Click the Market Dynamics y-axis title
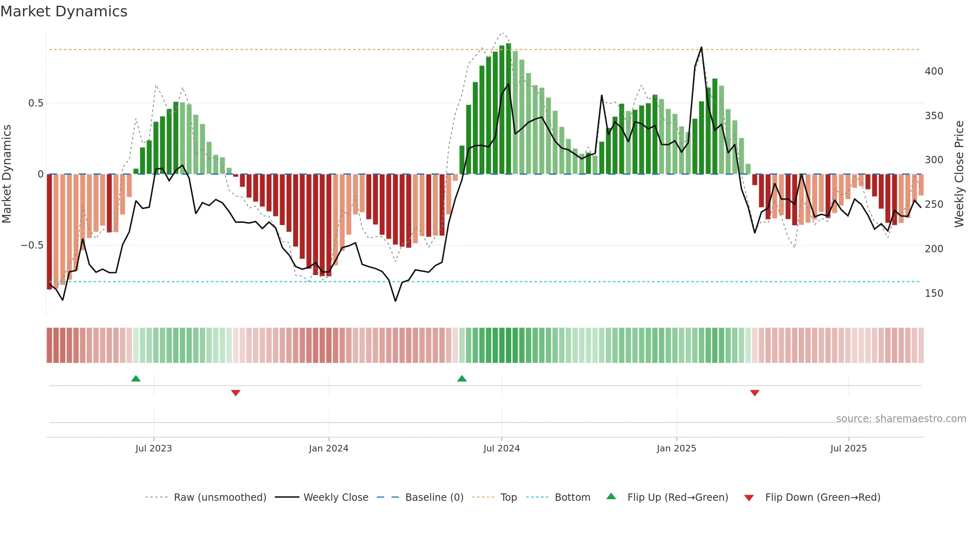Viewport: 980px width, 551px height. (7, 174)
